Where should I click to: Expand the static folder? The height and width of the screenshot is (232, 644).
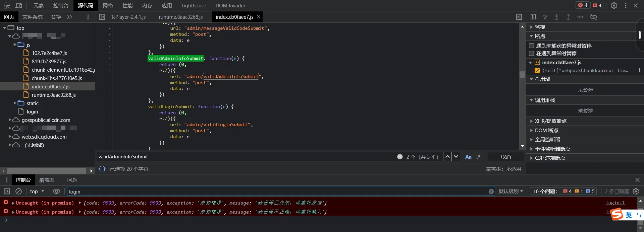(x=15, y=103)
